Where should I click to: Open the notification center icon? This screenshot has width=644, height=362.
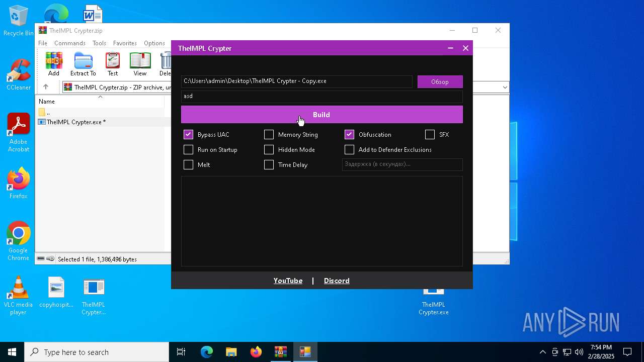click(x=627, y=352)
